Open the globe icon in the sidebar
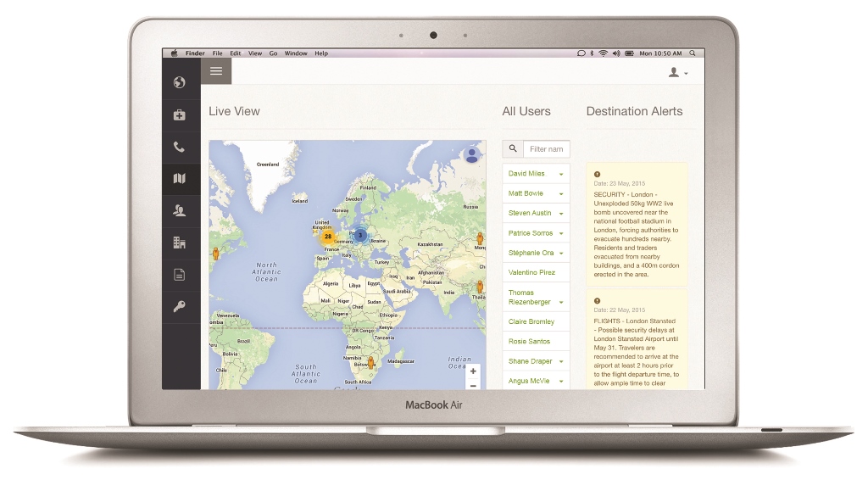This screenshot has height=491, width=868. tap(179, 82)
